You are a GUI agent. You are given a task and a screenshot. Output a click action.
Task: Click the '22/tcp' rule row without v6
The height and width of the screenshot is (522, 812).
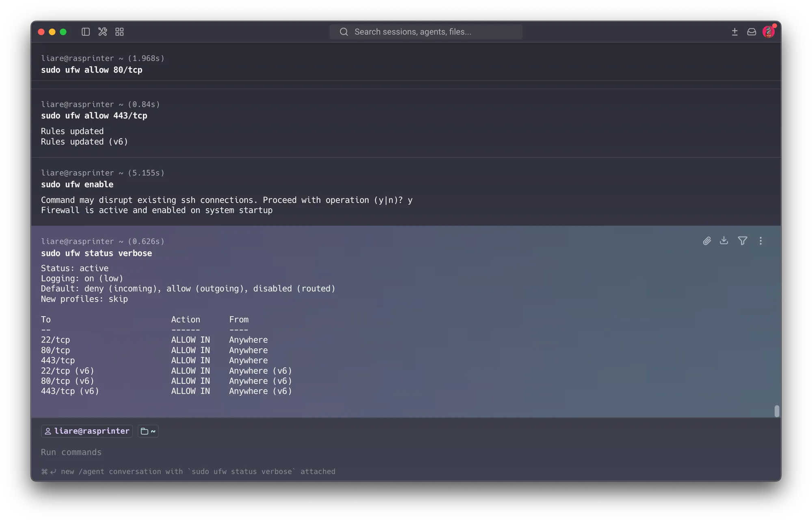[x=154, y=340]
